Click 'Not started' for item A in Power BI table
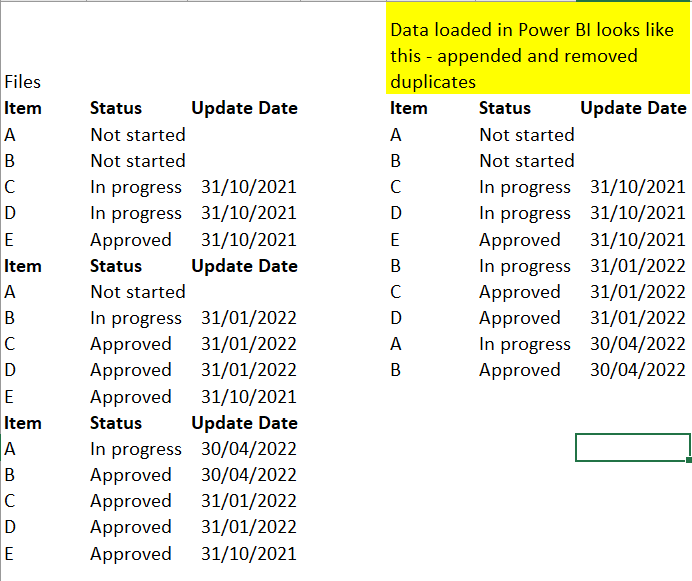Image resolution: width=692 pixels, height=581 pixels. [527, 135]
